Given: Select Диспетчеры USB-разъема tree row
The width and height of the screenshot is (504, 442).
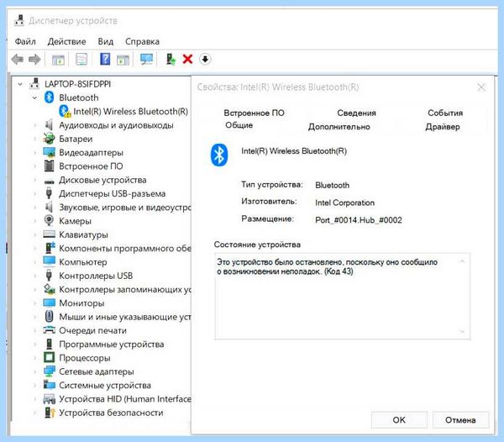Looking at the screenshot, I should 112,193.
